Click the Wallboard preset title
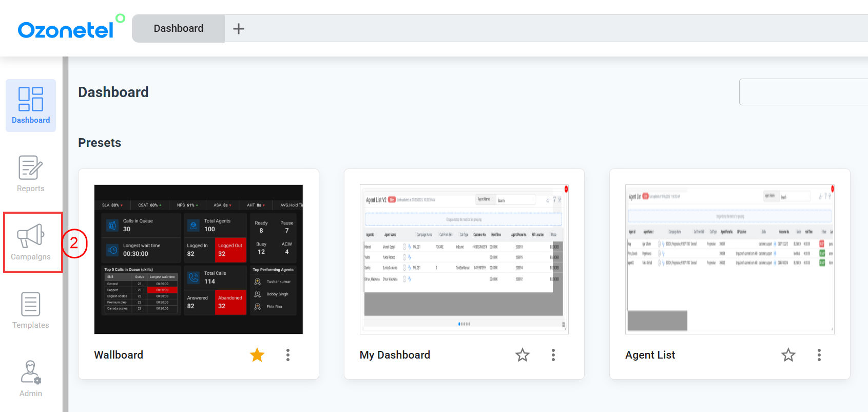 [119, 355]
